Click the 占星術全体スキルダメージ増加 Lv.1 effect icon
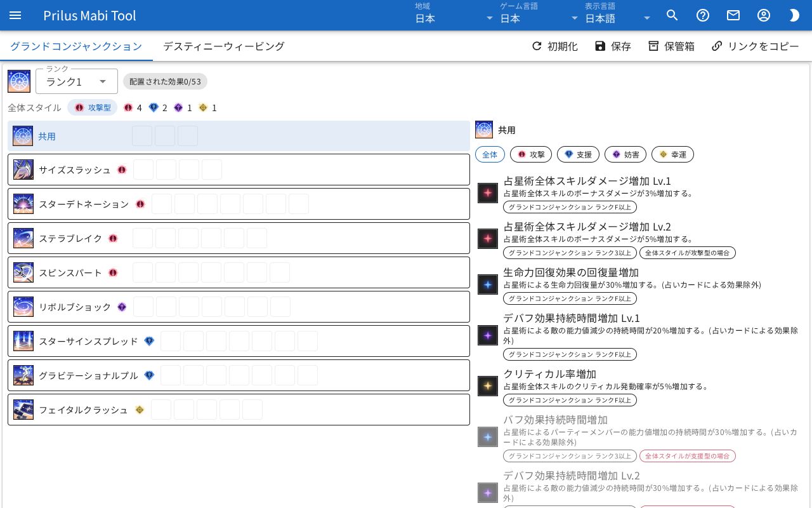Screen dimensions: 812x508 [488, 193]
